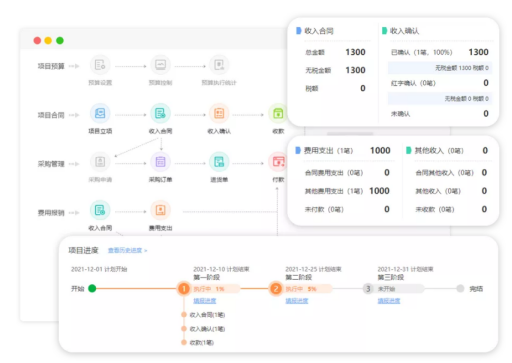Click 收入合同 icon in the 费用报销 row
512x363 pixels.
tap(100, 210)
